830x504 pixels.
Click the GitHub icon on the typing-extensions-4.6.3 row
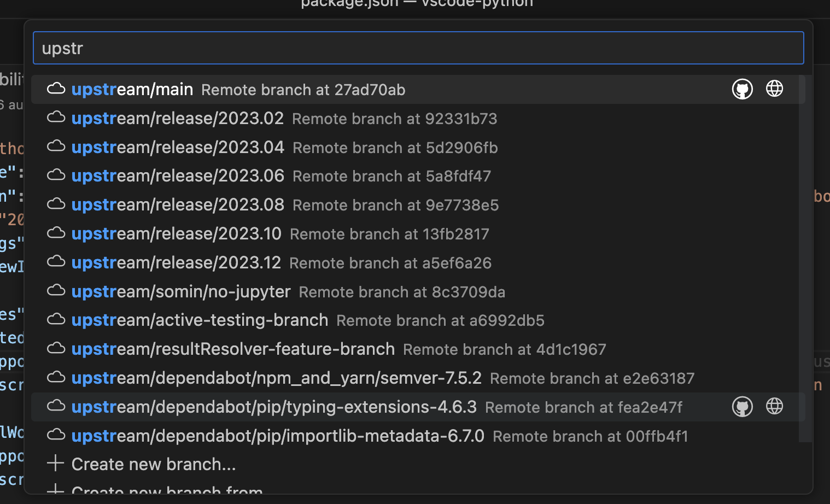coord(742,406)
